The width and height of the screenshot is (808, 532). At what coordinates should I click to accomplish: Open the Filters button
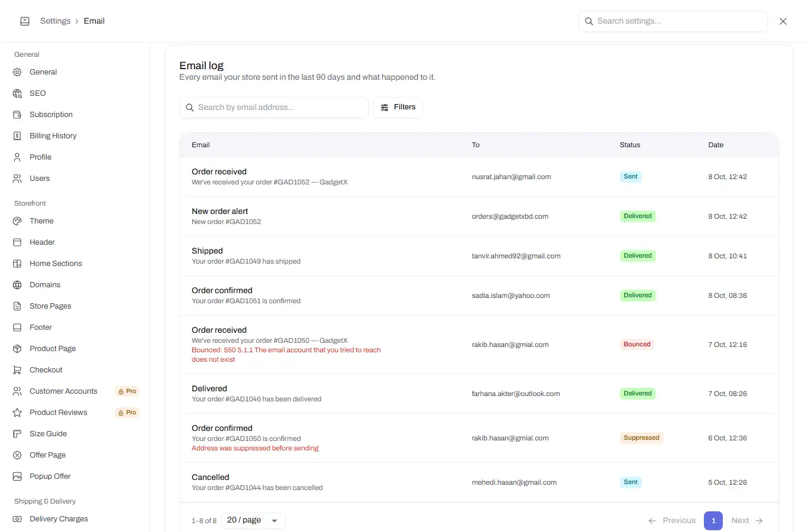click(x=398, y=108)
